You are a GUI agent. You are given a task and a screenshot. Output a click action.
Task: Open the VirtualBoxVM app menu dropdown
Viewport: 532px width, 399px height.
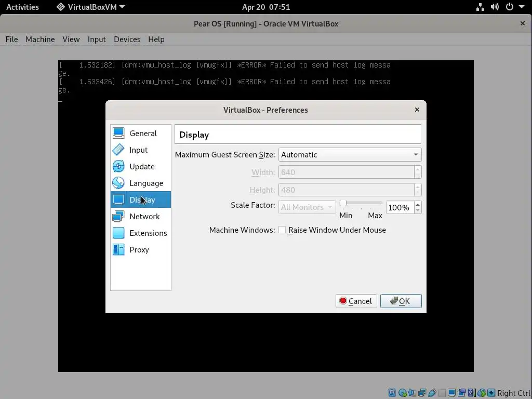(x=90, y=7)
